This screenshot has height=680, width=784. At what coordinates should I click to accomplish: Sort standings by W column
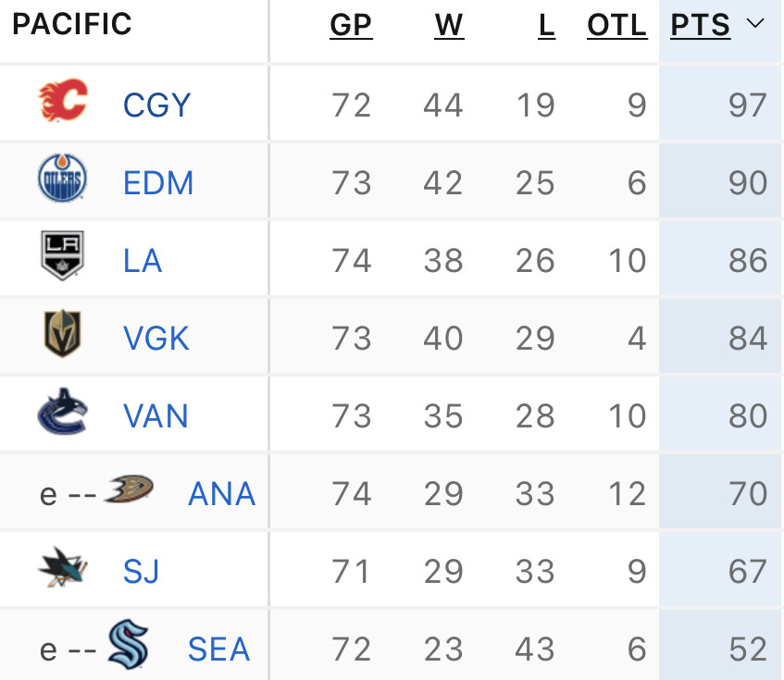[449, 26]
